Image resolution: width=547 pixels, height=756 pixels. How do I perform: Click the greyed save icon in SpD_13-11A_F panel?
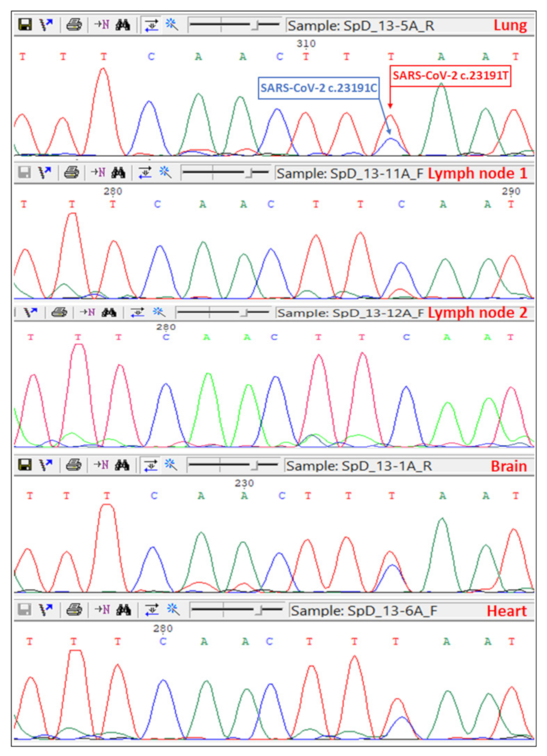(x=24, y=173)
